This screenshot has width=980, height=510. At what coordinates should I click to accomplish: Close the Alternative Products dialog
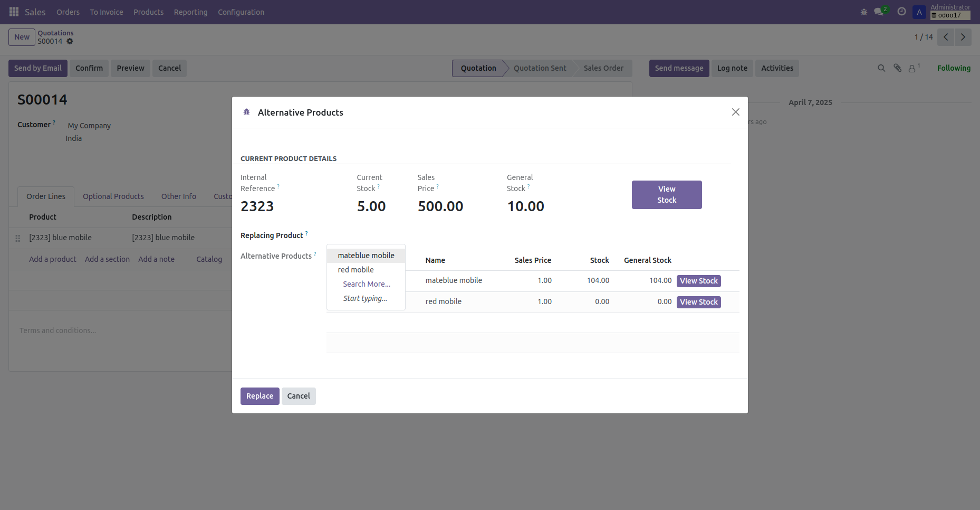tap(735, 112)
